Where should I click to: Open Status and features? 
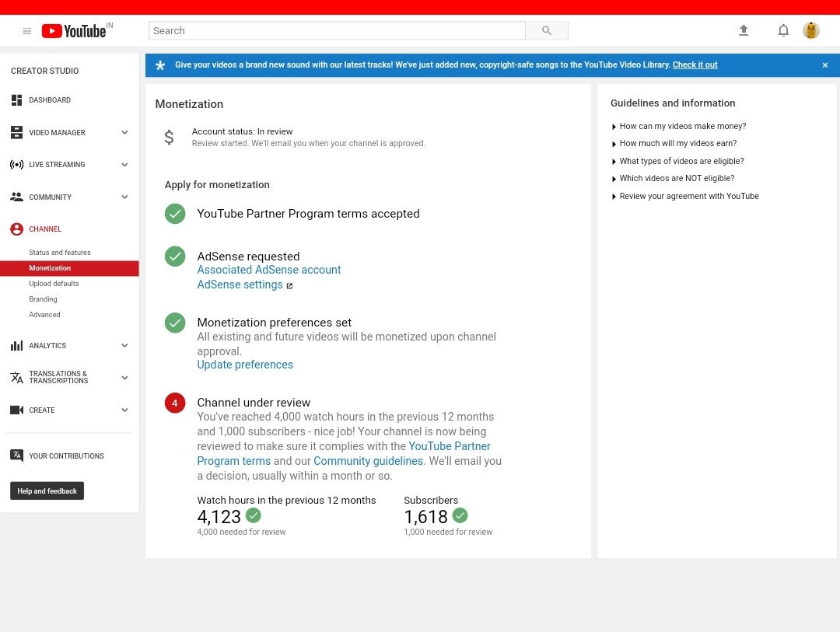tap(59, 253)
